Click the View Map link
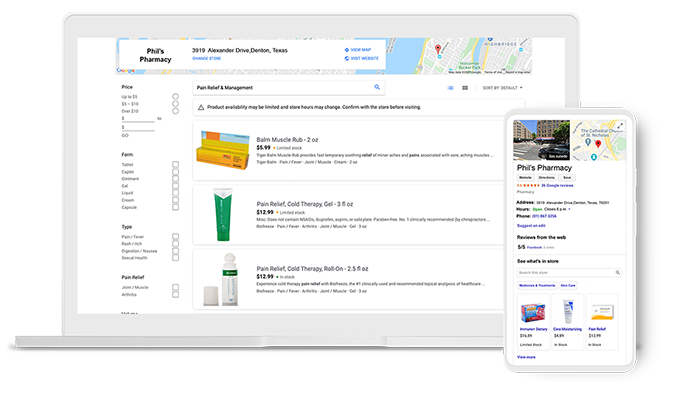 pyautogui.click(x=361, y=50)
